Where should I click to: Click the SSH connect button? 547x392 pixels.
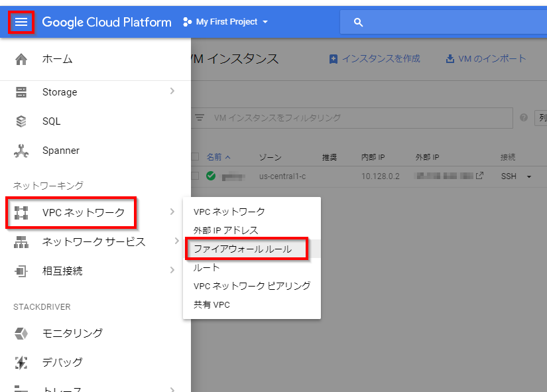[x=509, y=176]
